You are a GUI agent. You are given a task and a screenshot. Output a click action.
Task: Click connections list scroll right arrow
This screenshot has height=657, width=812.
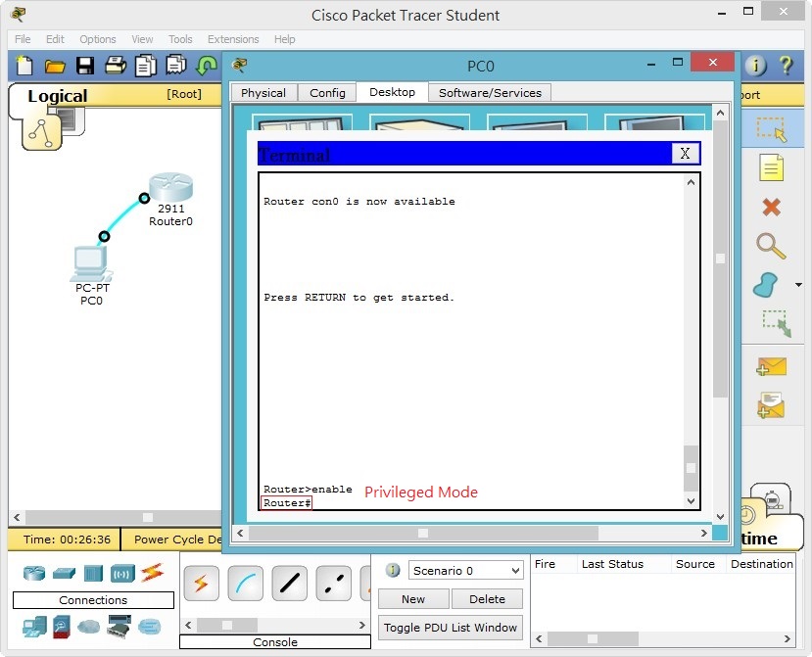[362, 626]
